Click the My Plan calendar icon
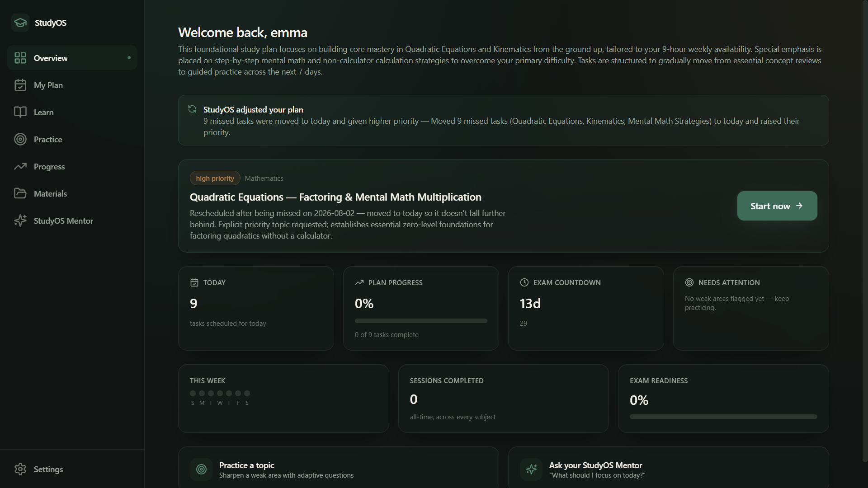Screen dimensions: 868x488 (20, 85)
